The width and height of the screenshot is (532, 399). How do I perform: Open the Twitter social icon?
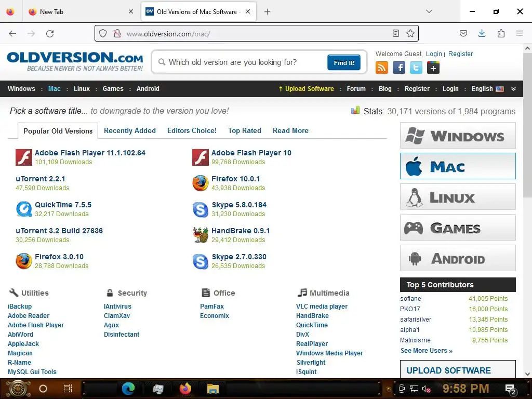416,68
